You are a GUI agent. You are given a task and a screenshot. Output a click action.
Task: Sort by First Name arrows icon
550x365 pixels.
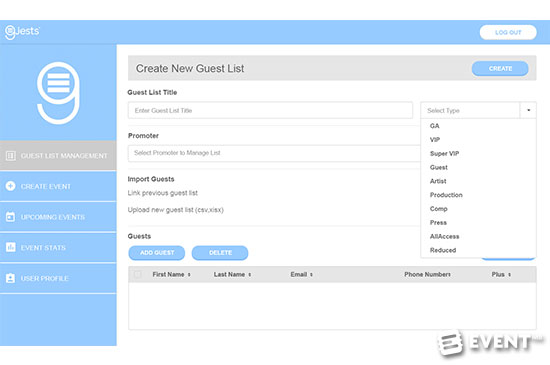tap(189, 275)
